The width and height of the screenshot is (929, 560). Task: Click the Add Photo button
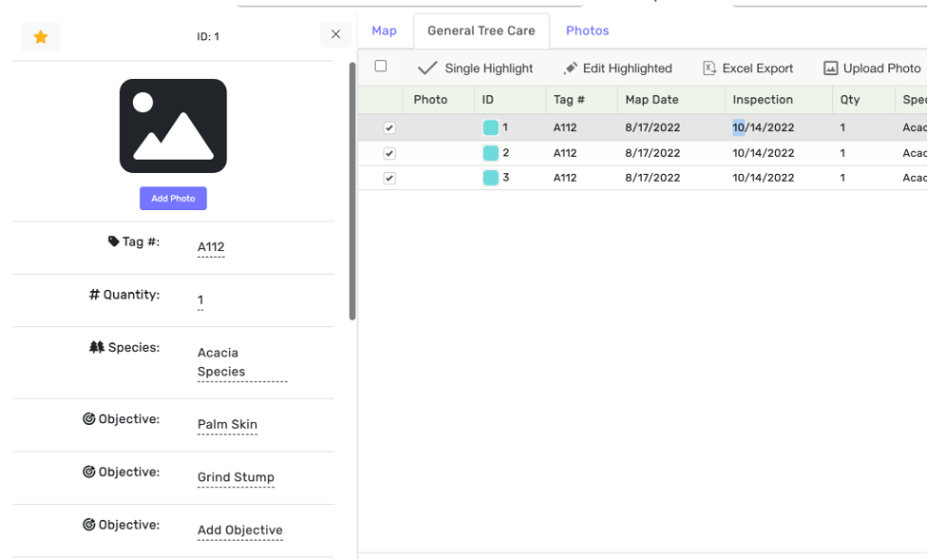pyautogui.click(x=173, y=199)
